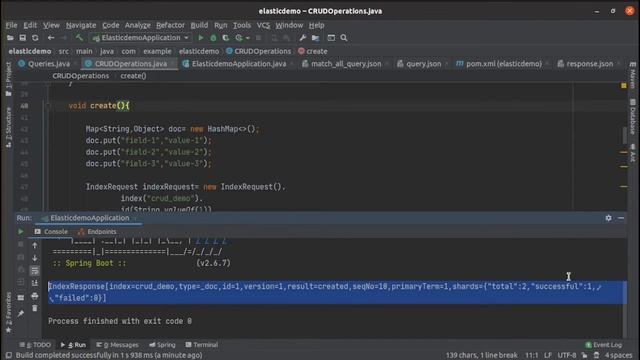Open Search Everywhere magnifier icon
Viewport: 640px width, 360px height.
[x=344, y=38]
